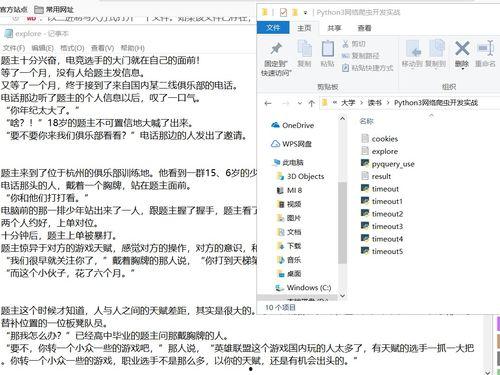
Task: Open the 下载 folder in the sidebar
Action: click(x=289, y=246)
